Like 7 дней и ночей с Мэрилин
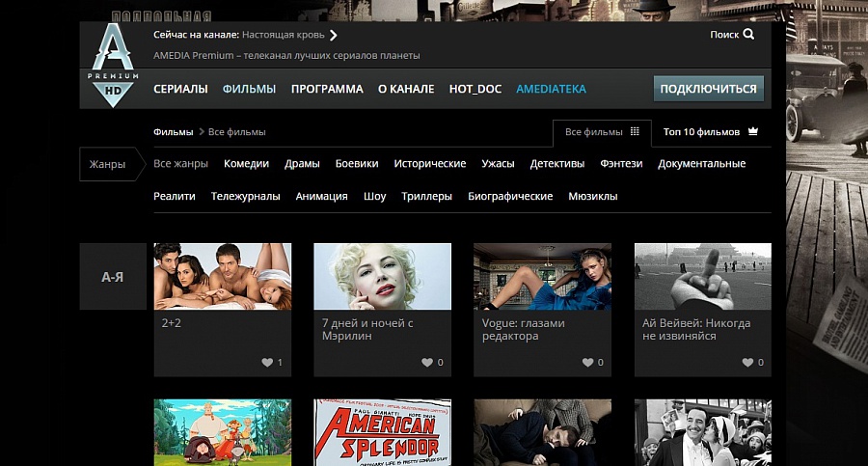868x466 pixels. [427, 363]
